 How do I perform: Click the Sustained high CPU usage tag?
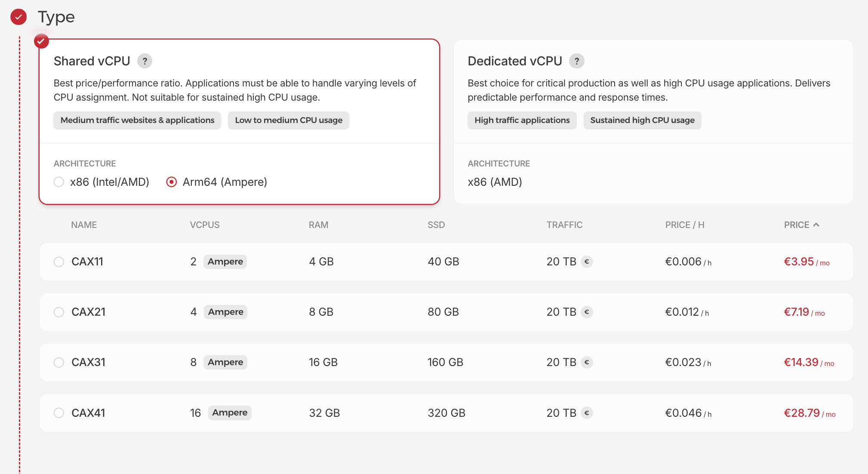[642, 120]
